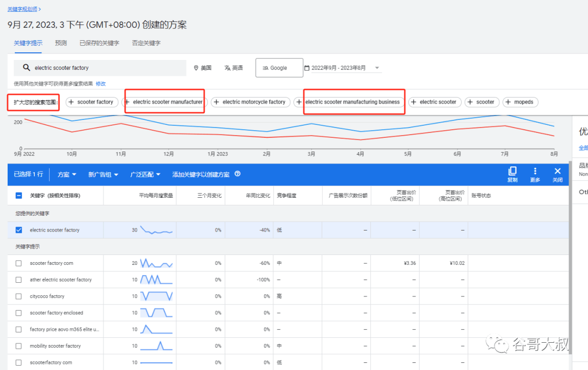Click the location pin icon for 美国

tap(196, 68)
